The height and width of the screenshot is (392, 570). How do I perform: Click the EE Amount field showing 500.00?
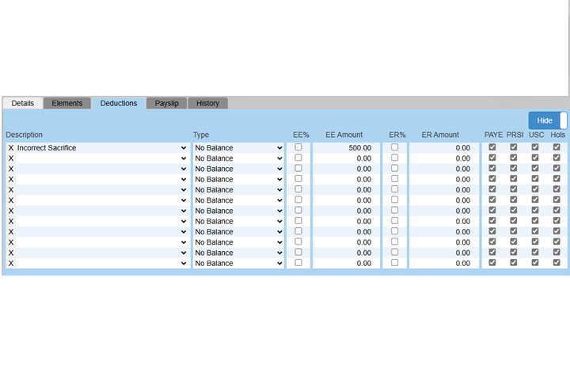pos(344,148)
